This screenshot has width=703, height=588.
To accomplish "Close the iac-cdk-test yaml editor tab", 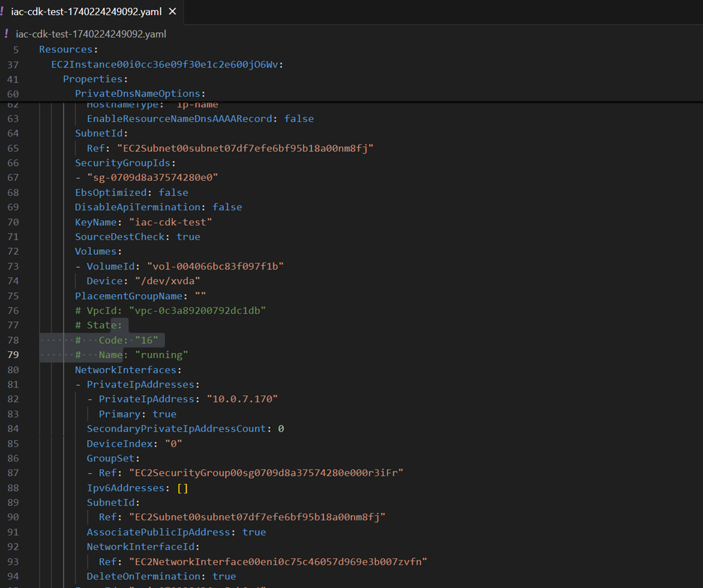I will (x=172, y=12).
